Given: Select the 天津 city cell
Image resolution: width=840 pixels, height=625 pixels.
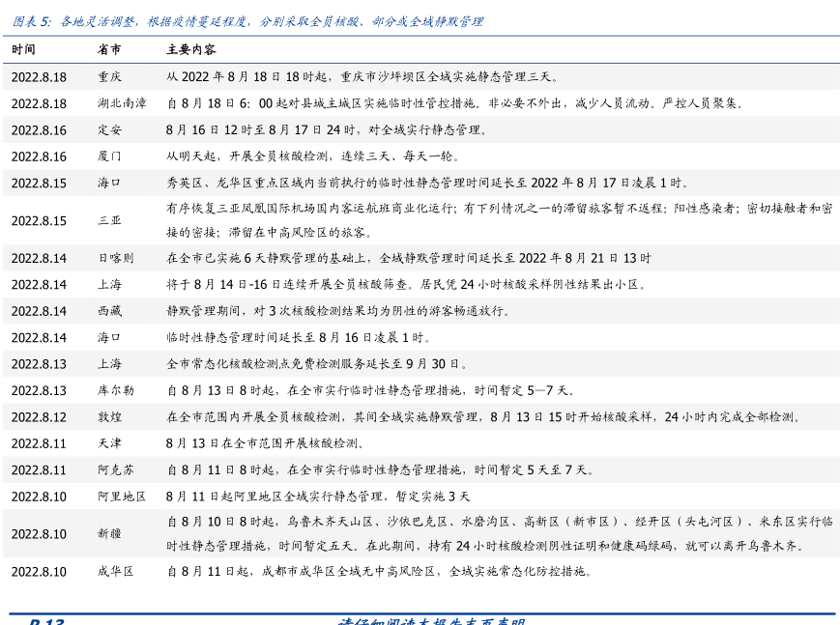Looking at the screenshot, I should [109, 443].
